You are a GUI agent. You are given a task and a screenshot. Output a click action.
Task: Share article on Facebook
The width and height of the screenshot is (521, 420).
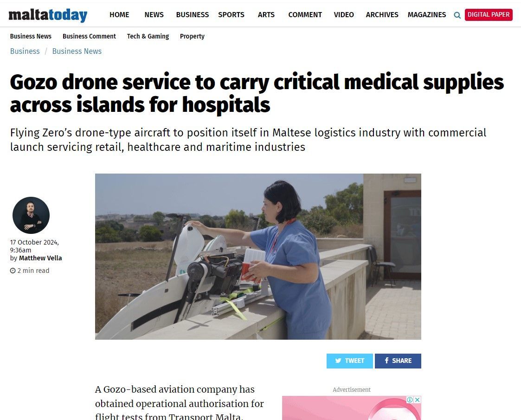click(398, 361)
